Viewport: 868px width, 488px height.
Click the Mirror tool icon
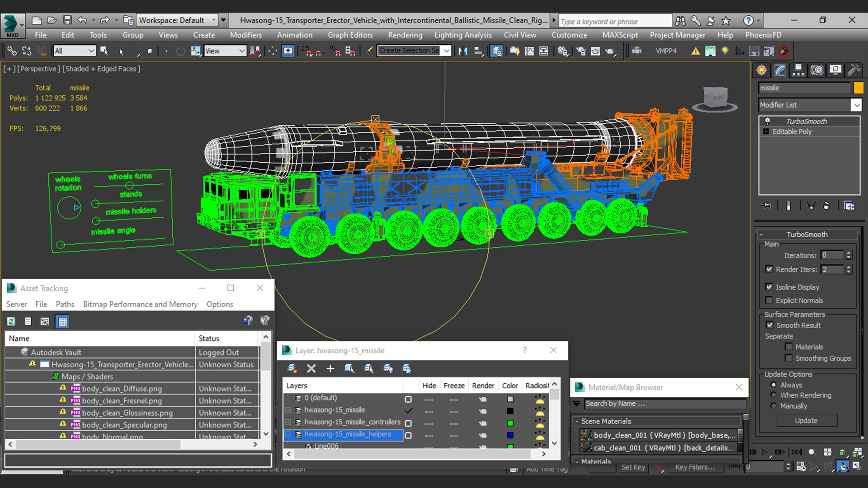point(462,51)
